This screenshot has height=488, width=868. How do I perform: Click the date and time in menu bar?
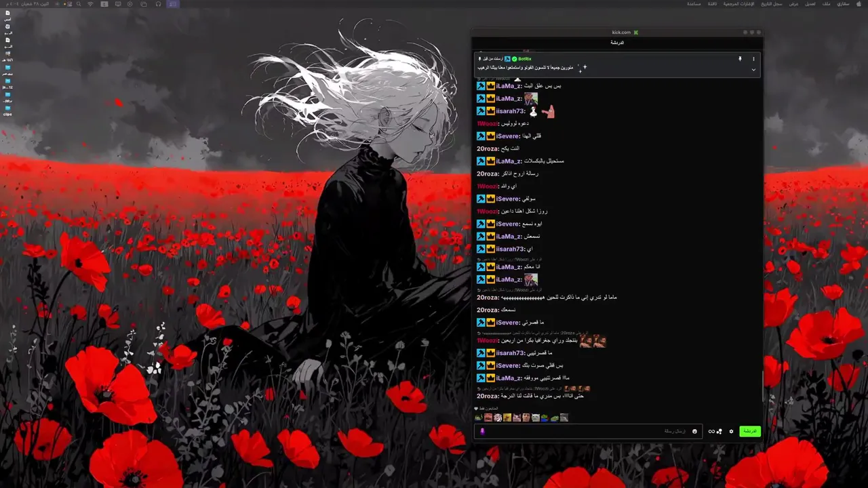point(27,4)
